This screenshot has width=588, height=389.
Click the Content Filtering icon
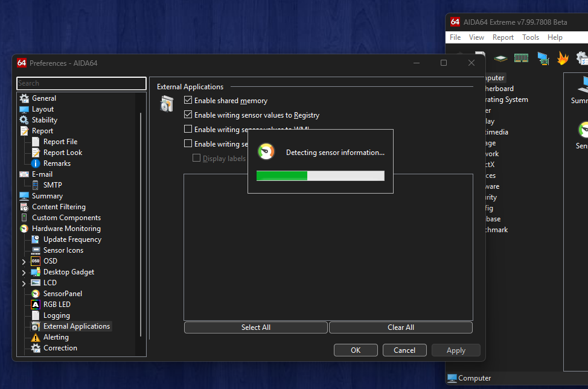click(24, 207)
